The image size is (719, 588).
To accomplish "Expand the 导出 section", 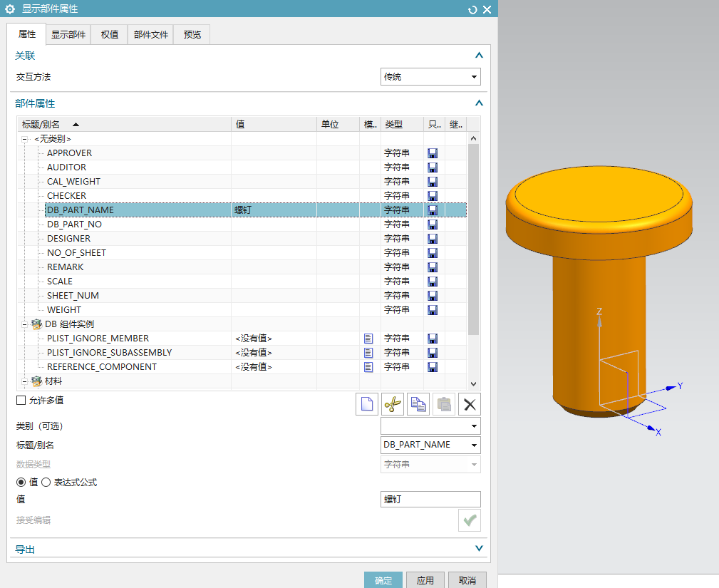I will pos(479,549).
